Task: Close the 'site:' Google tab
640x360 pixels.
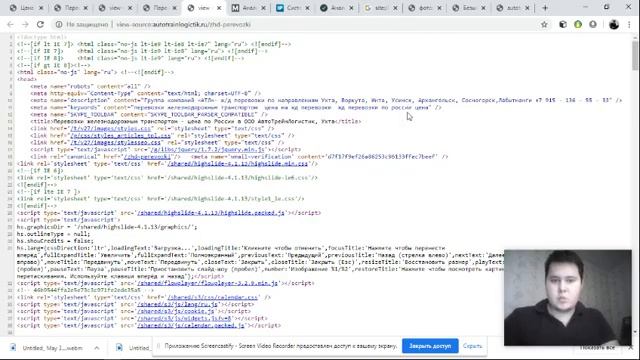Action: [x=395, y=8]
